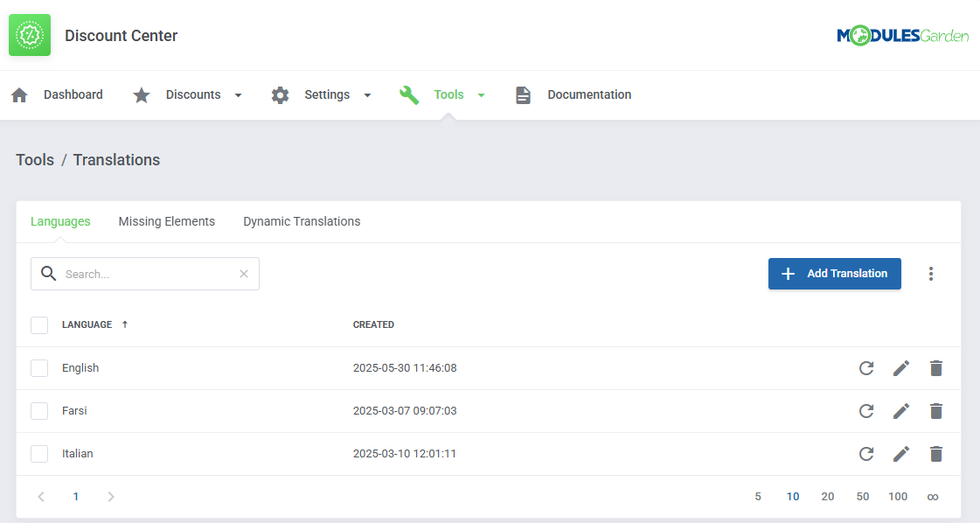Go to the previous page arrow
Image resolution: width=980 pixels, height=523 pixels.
click(41, 497)
